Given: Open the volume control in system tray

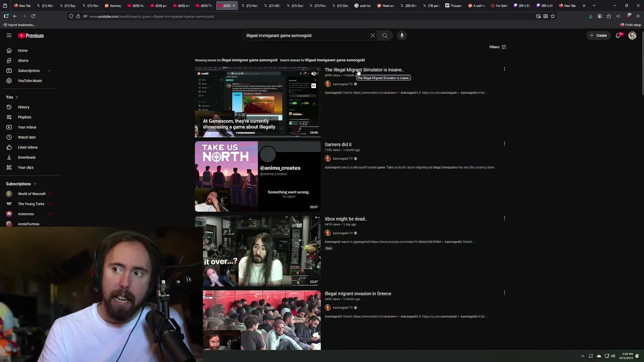Looking at the screenshot, I should pyautogui.click(x=613, y=356).
